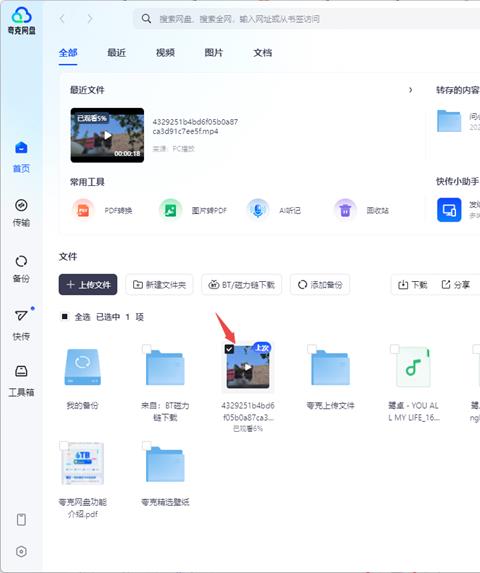Open the 夸克精选壁纸 folder

(165, 464)
